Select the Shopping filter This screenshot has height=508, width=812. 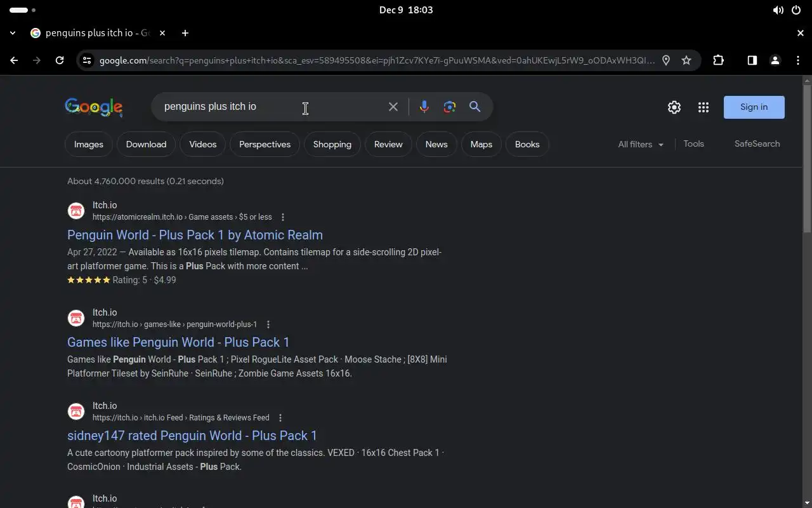pyautogui.click(x=332, y=144)
